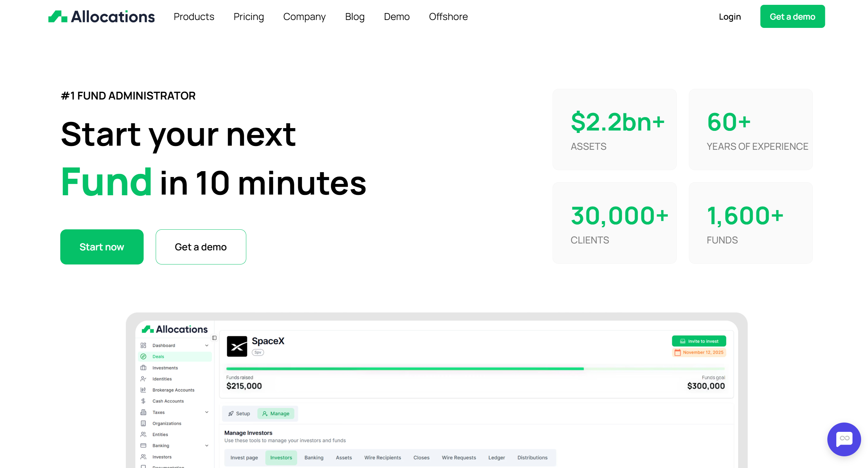Expand the Dashboard chevron in sidebar
This screenshot has width=868, height=468.
tap(207, 345)
